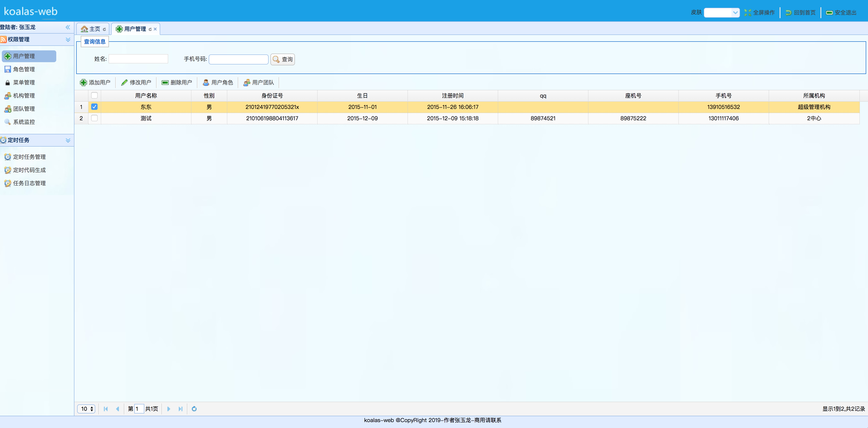Click 用户团队 toolbar button

[258, 83]
